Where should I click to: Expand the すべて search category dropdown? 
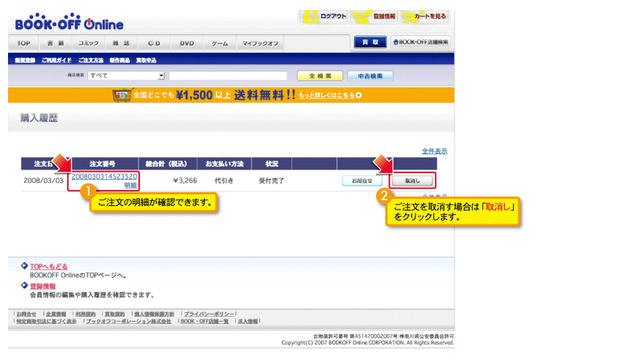[x=126, y=76]
